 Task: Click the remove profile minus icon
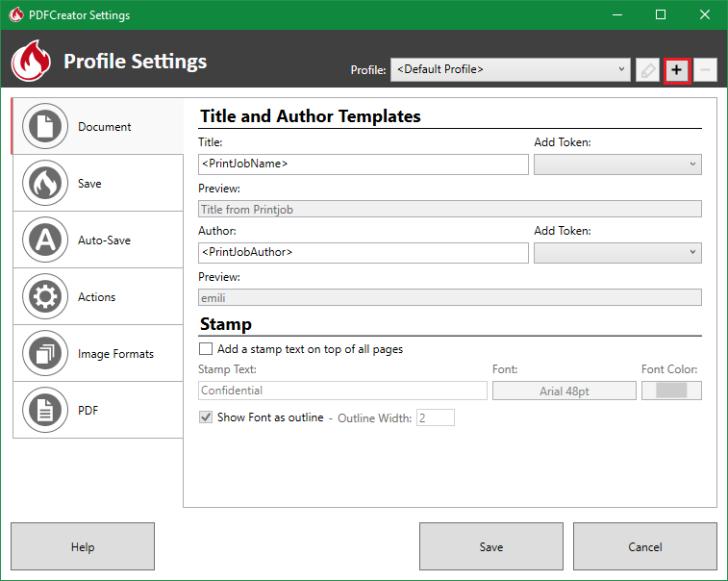click(705, 70)
